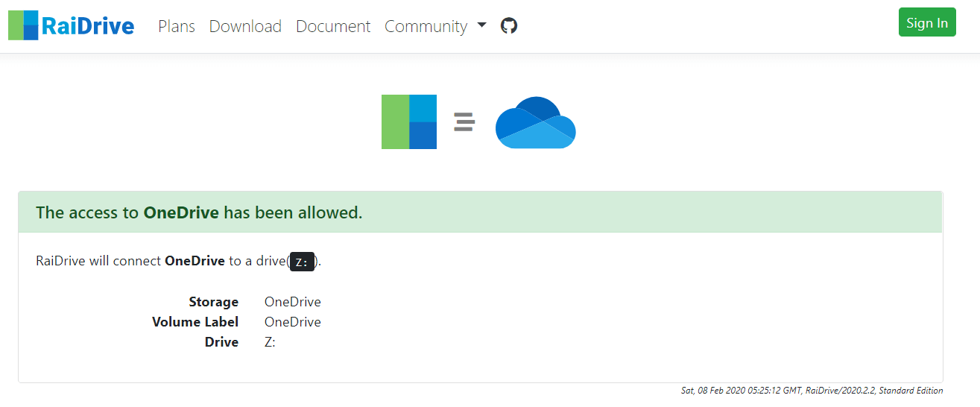Click the footer timestamp and version text

pyautogui.click(x=812, y=391)
